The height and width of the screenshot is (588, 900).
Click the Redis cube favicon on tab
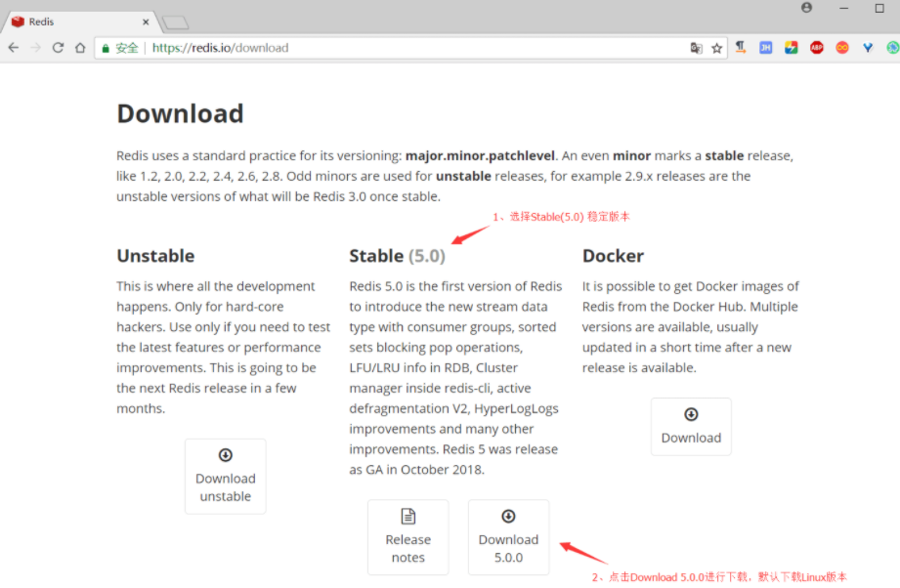[18, 21]
